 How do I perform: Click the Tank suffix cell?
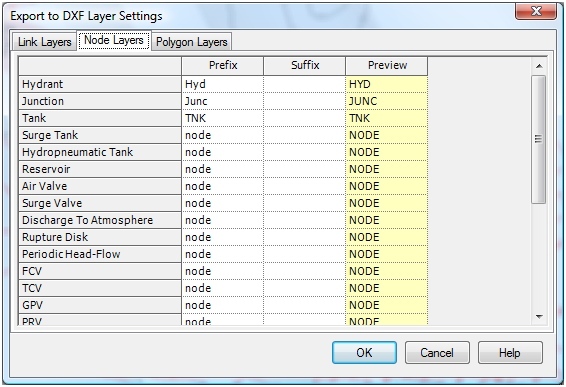pos(305,118)
